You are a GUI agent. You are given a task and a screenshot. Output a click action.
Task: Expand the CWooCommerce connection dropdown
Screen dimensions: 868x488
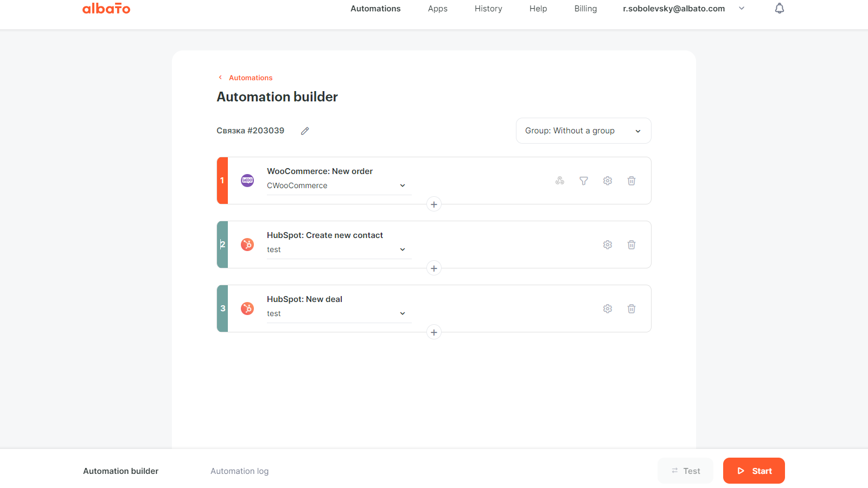pyautogui.click(x=402, y=185)
